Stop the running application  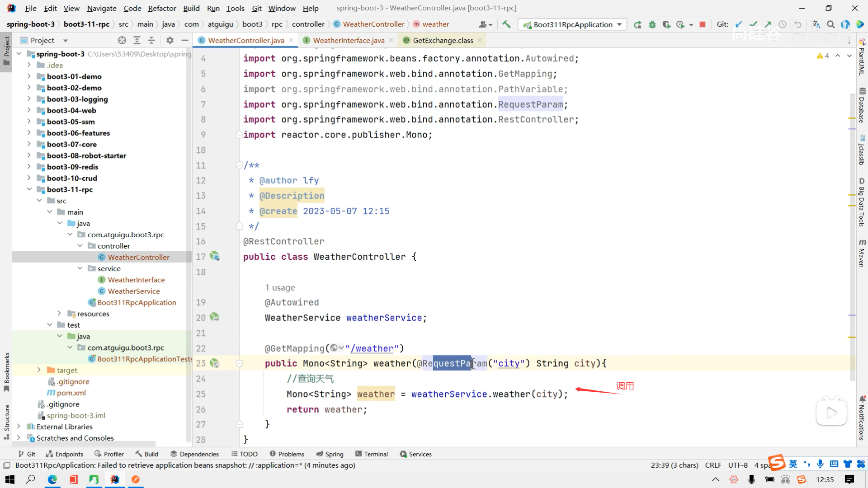coord(703,24)
